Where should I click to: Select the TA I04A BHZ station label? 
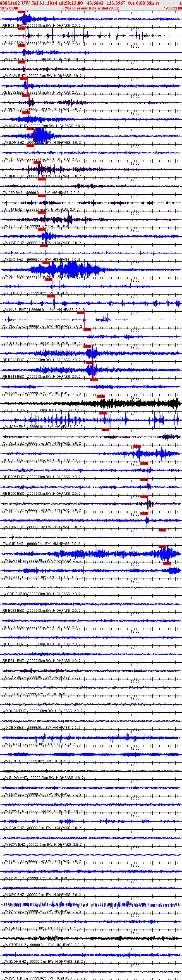pyautogui.click(x=41, y=209)
